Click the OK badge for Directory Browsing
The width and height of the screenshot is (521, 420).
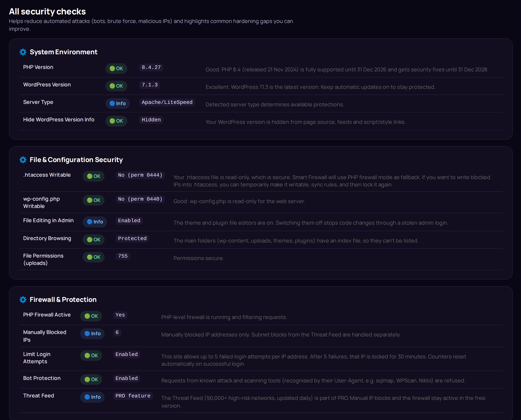point(94,239)
